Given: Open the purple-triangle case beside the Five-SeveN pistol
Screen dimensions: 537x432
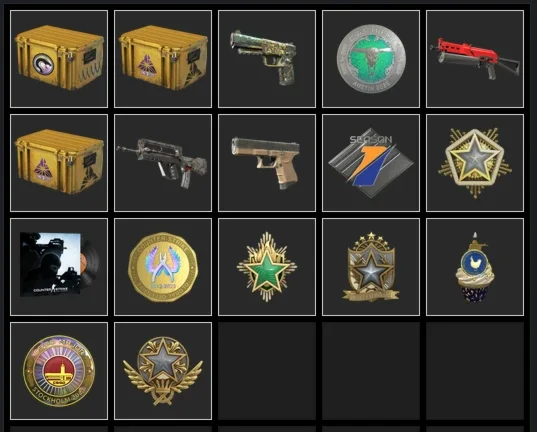Looking at the screenshot, I should click(x=163, y=59).
